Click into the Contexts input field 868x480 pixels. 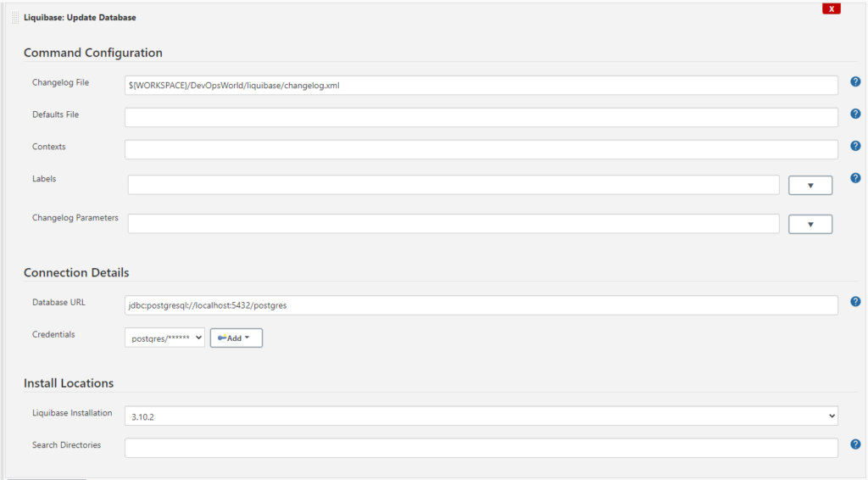click(481, 149)
